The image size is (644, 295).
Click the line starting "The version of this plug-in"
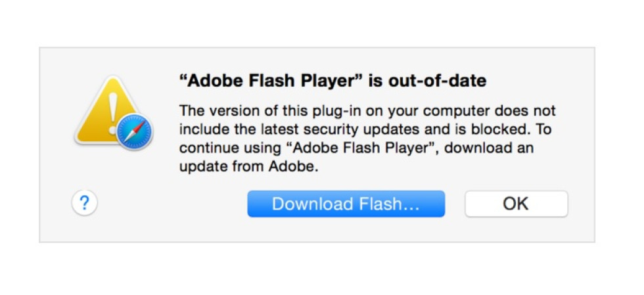click(x=367, y=110)
